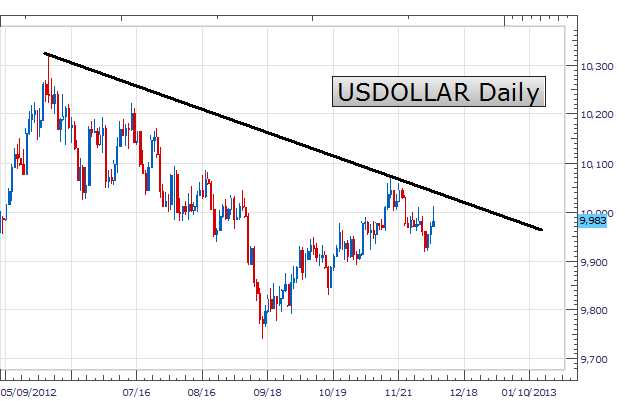Screen dimensions: 625x401
Task: Click the 9,900 price axis label
Action: point(594,262)
